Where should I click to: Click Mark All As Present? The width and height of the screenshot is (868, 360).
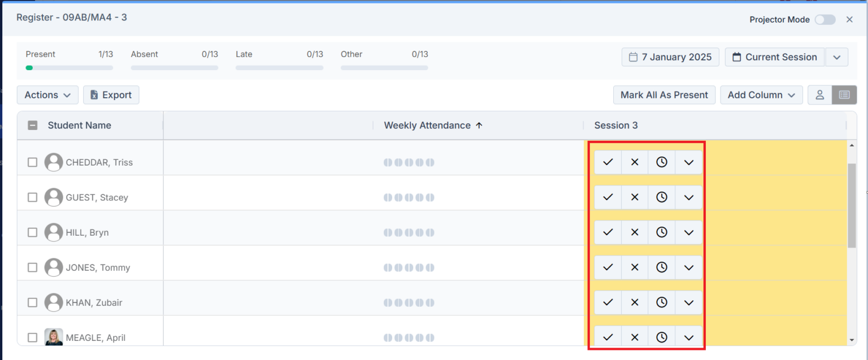(664, 94)
